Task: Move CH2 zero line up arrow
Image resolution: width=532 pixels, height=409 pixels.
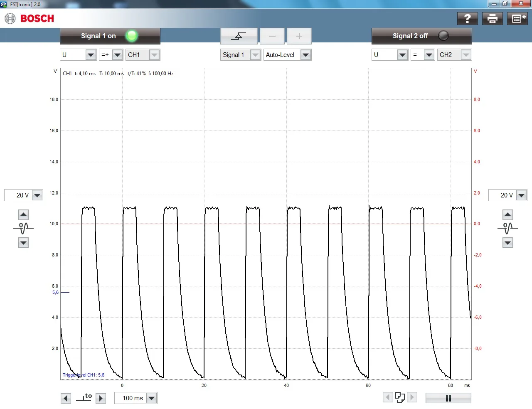Action: [x=507, y=215]
